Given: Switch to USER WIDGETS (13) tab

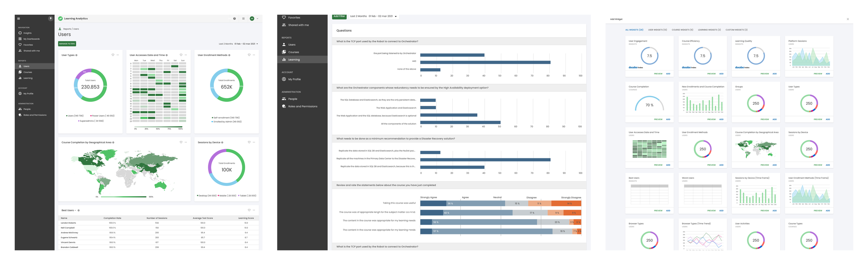Looking at the screenshot, I should [x=657, y=30].
